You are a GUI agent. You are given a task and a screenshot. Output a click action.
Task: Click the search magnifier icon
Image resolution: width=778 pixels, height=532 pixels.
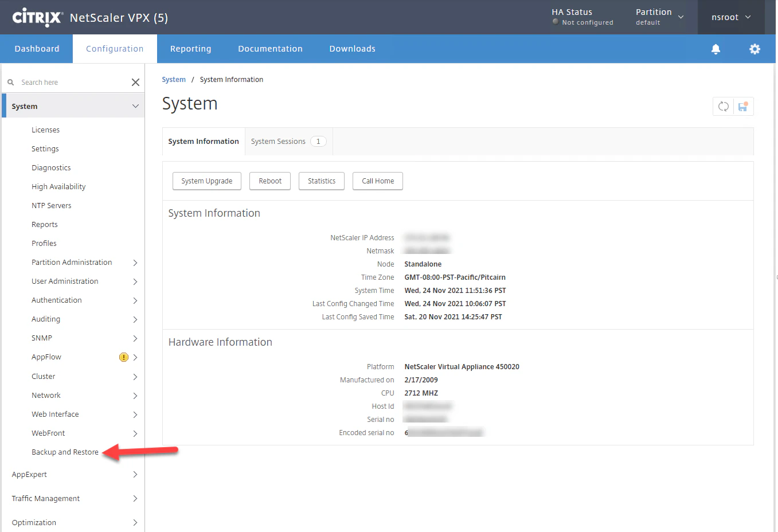11,82
